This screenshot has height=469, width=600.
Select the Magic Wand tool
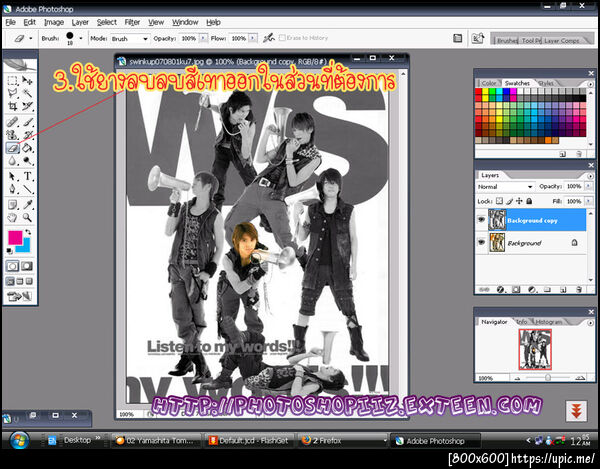[27, 93]
